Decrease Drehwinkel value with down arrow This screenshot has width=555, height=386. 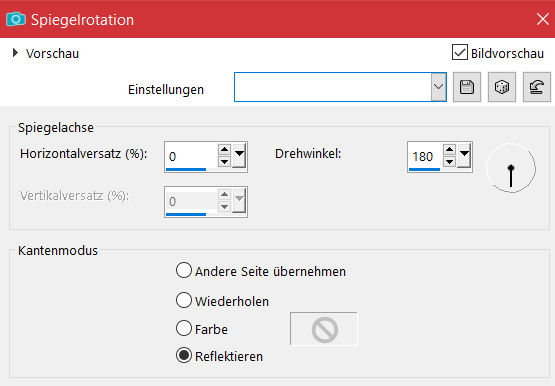449,162
